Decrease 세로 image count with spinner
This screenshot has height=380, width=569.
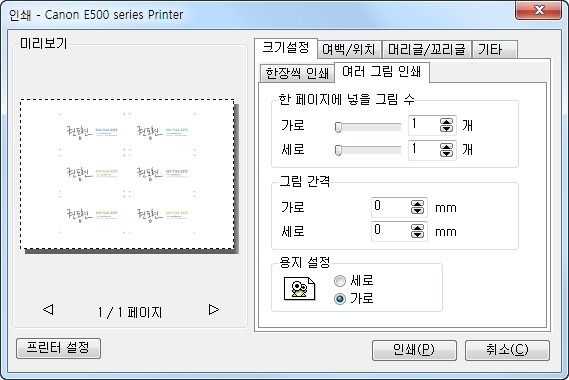(x=446, y=153)
